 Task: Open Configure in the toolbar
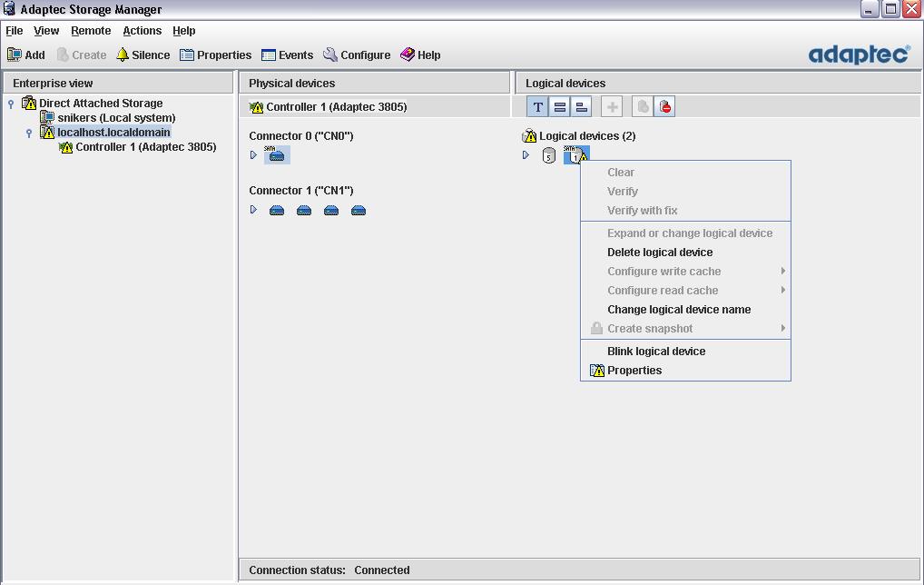pyautogui.click(x=357, y=55)
